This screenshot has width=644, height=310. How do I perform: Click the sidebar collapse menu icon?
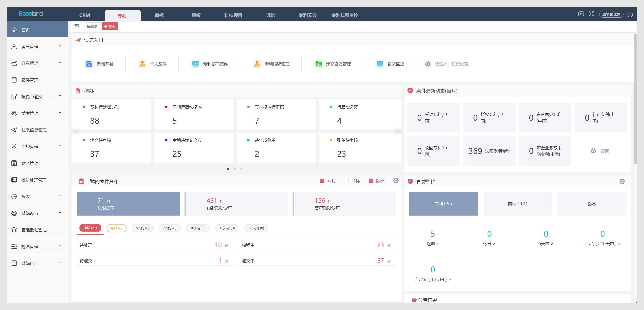(77, 26)
